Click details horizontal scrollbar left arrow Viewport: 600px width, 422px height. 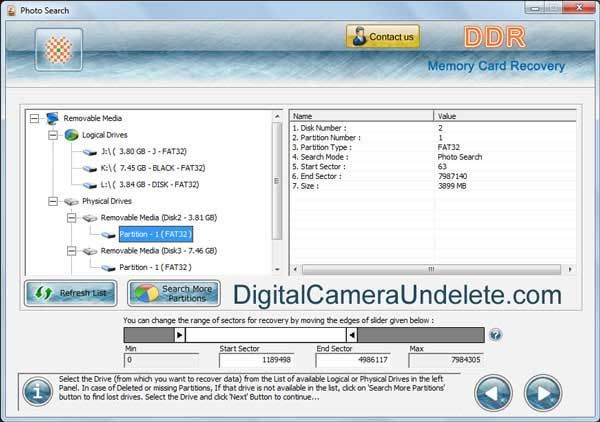295,269
